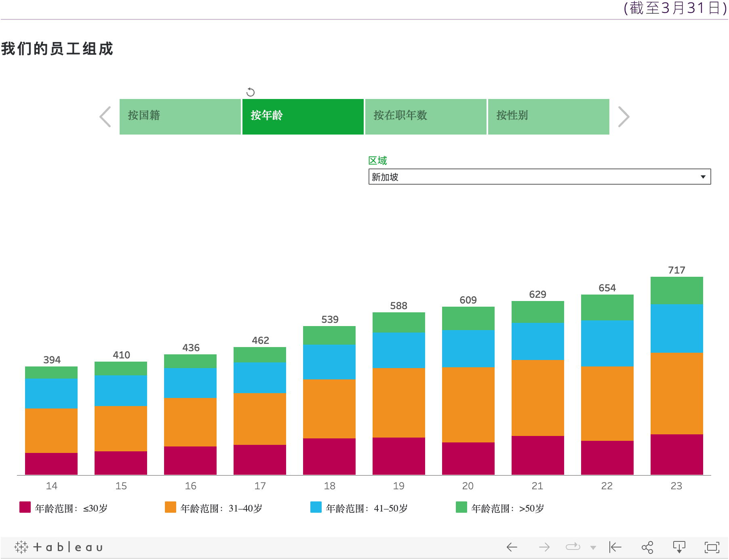Click legend label 年龄范围: 31–40岁
729x560 pixels.
click(x=221, y=508)
